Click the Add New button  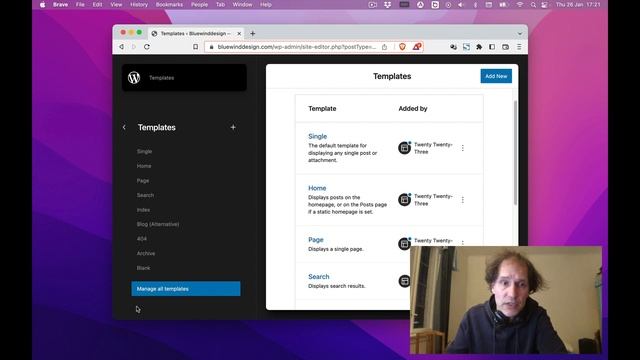point(496,76)
